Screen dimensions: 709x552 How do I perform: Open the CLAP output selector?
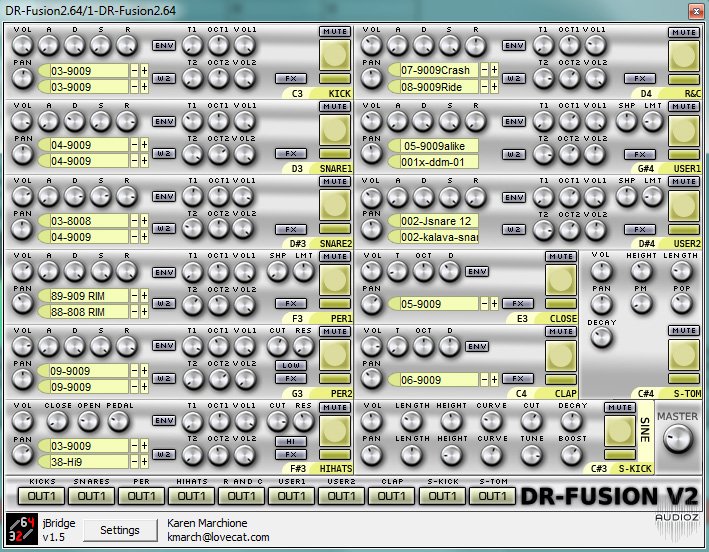coord(392,496)
